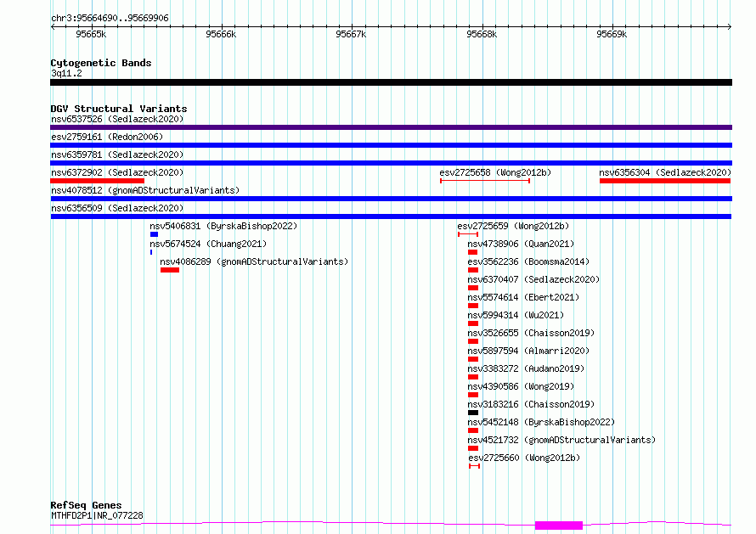Click the blue nsv6359781 variant bar

pyautogui.click(x=391, y=163)
